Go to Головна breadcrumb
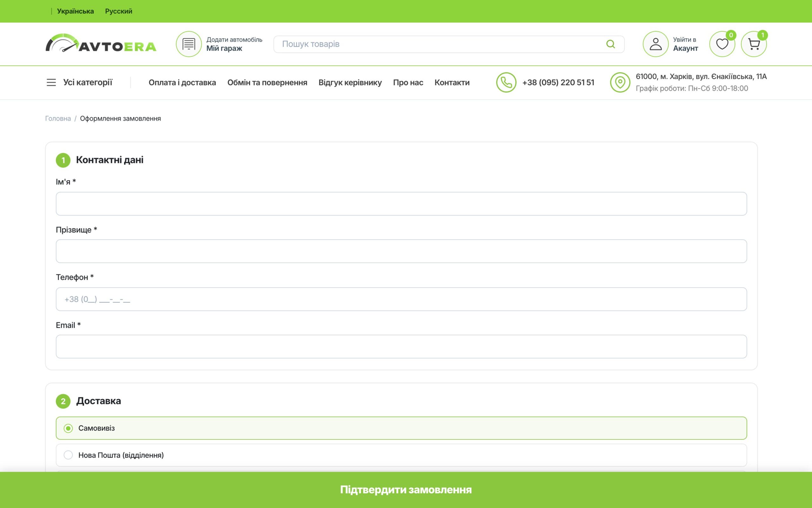 58,118
